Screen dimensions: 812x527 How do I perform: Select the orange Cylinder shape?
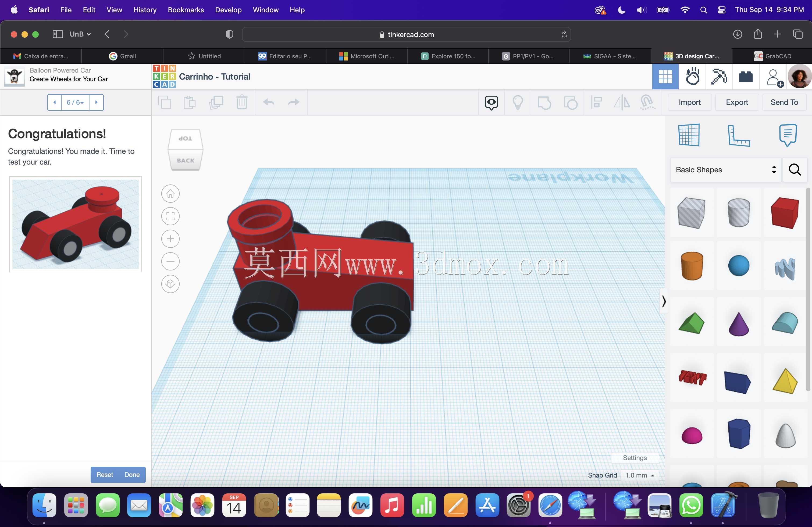point(692,266)
